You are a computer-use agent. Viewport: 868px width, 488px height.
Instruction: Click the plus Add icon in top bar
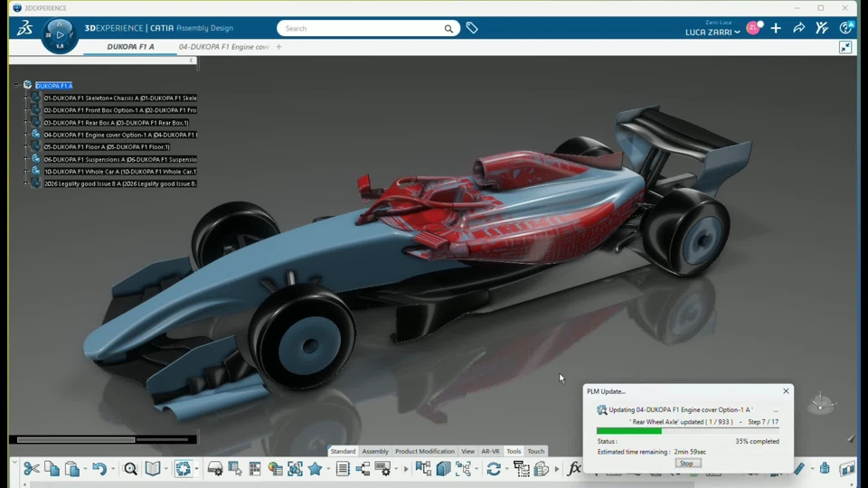pyautogui.click(x=776, y=28)
